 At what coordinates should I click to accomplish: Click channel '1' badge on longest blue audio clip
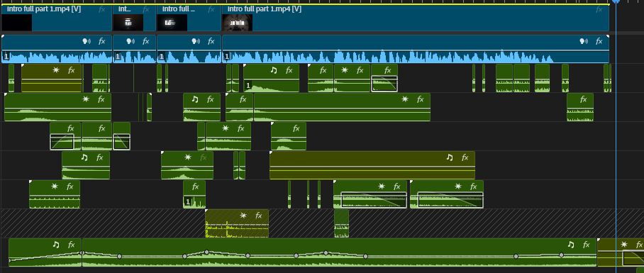pyautogui.click(x=227, y=57)
